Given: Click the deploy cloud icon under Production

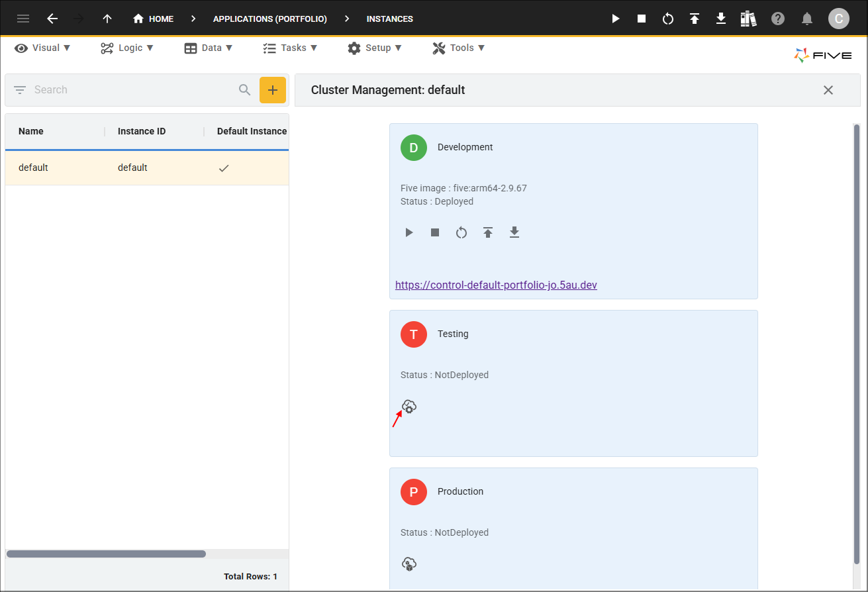Looking at the screenshot, I should pos(409,564).
